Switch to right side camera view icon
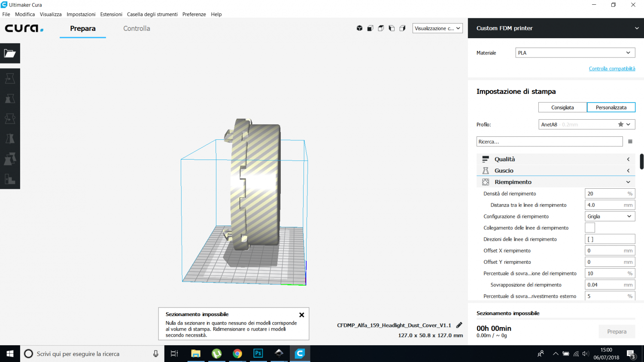 402,28
